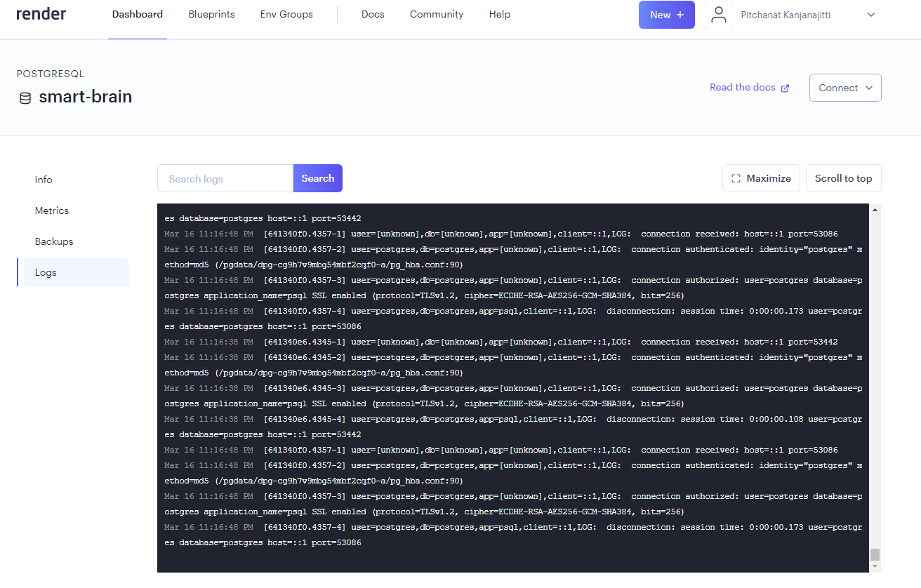Go to Env Groups
Image resolution: width=921 pixels, height=588 pixels.
point(286,14)
